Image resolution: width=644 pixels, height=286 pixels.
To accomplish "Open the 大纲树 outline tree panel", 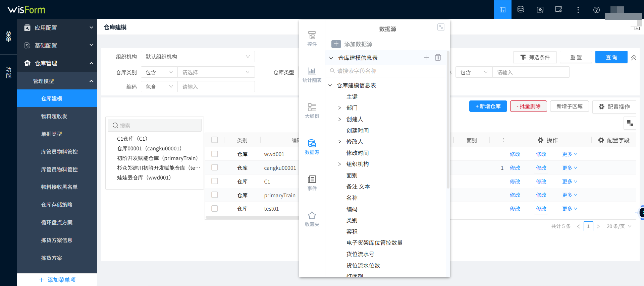I will [x=312, y=111].
